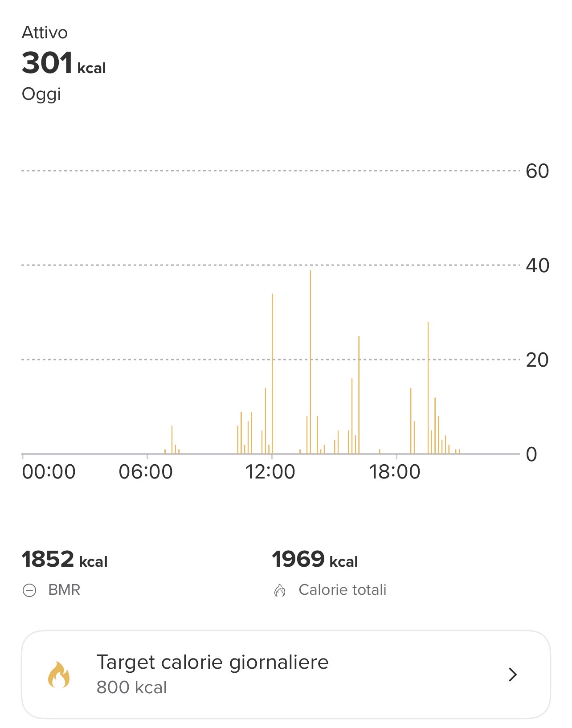Click the BMR minus-circle icon
572x728 pixels.
tap(29, 590)
